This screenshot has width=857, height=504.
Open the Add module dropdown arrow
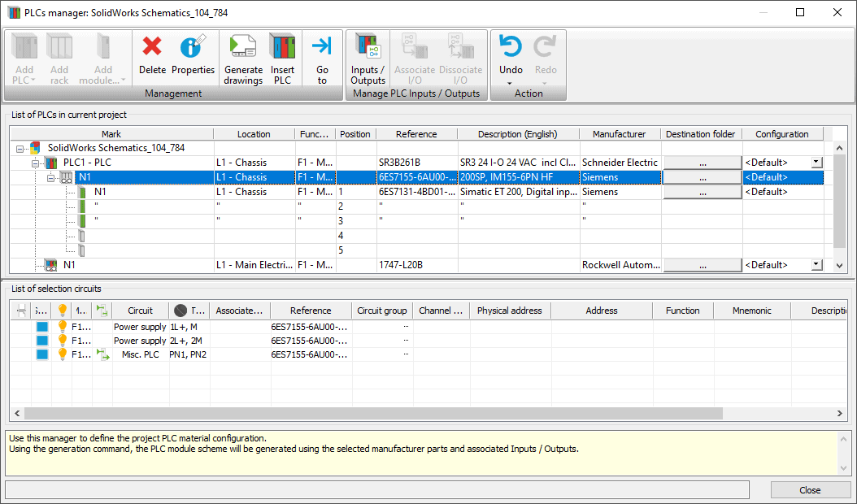tap(123, 80)
